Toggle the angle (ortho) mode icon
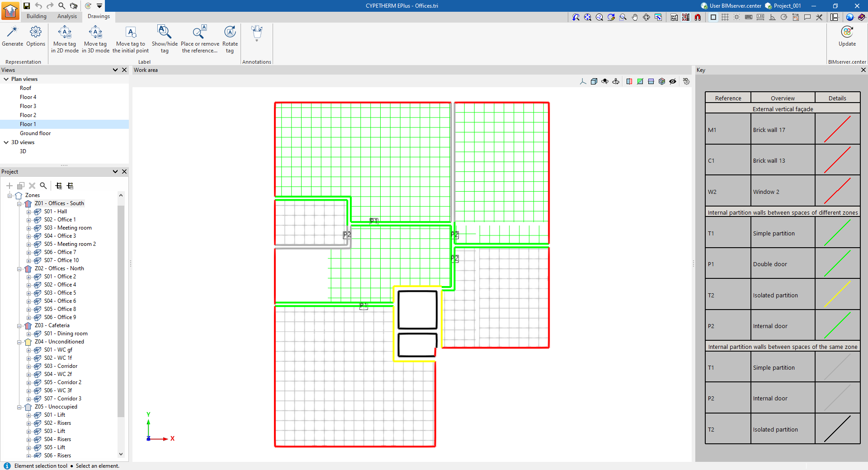The height and width of the screenshot is (470, 868). [772, 17]
